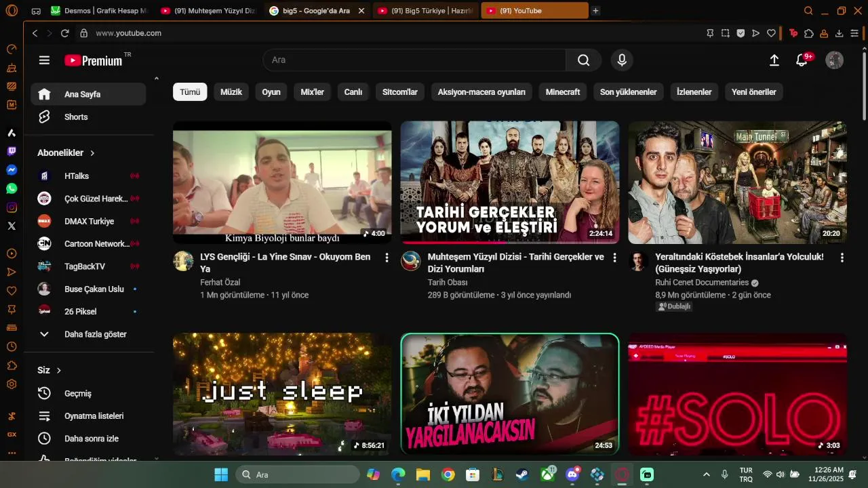Reload the page in browser toolbar

[x=65, y=33]
